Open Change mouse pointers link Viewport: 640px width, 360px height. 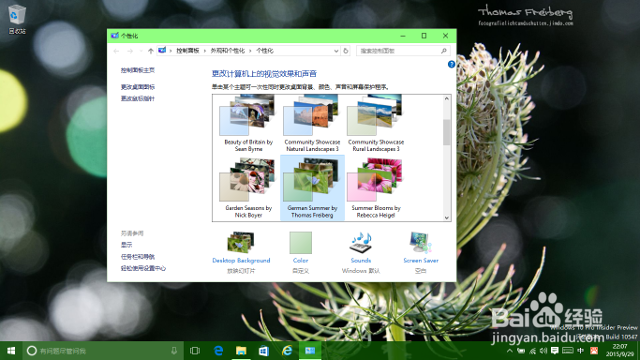[138, 98]
